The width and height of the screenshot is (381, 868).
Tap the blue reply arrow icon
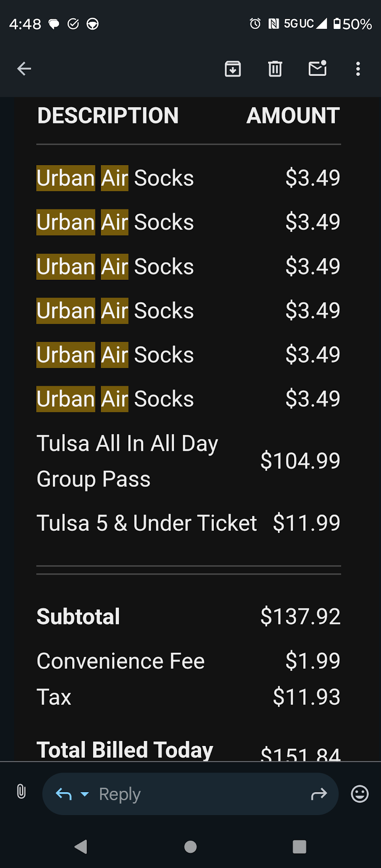click(x=64, y=794)
